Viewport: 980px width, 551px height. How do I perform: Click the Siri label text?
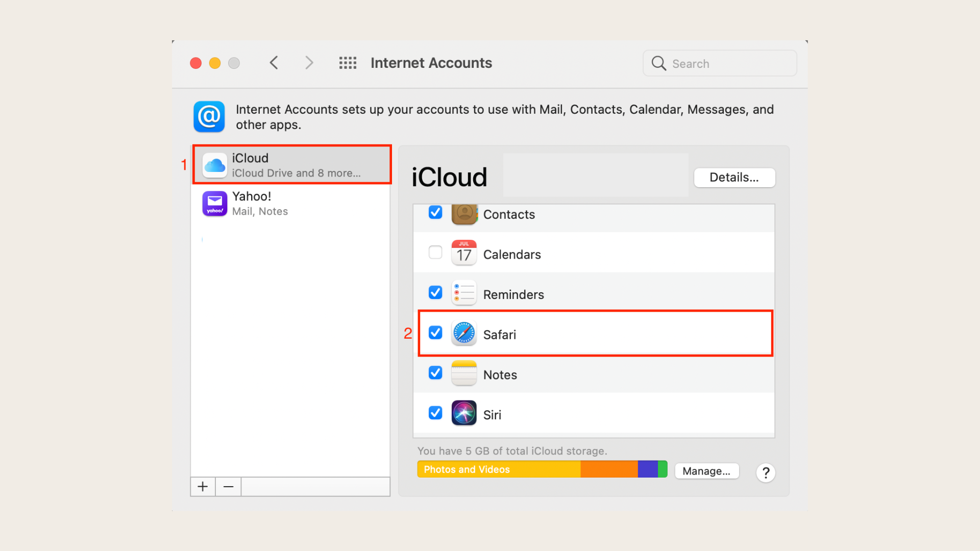pyautogui.click(x=492, y=415)
